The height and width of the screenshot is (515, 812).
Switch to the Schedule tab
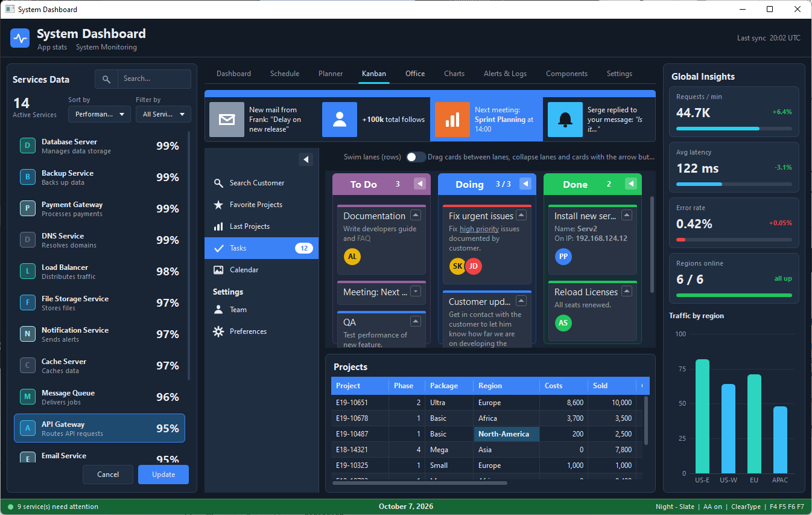[x=285, y=74]
